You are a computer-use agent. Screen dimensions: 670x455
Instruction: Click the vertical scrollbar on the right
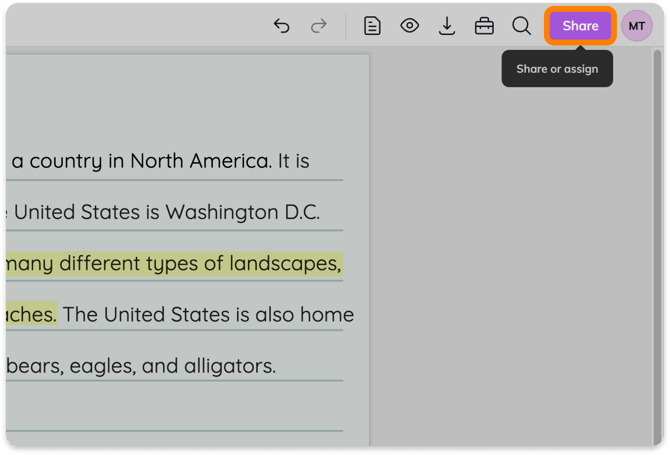coord(657,248)
